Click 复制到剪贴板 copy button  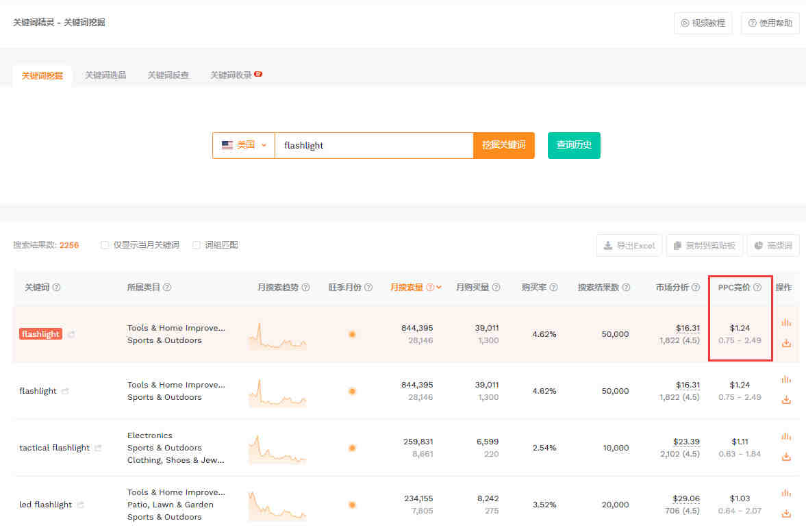[704, 246]
